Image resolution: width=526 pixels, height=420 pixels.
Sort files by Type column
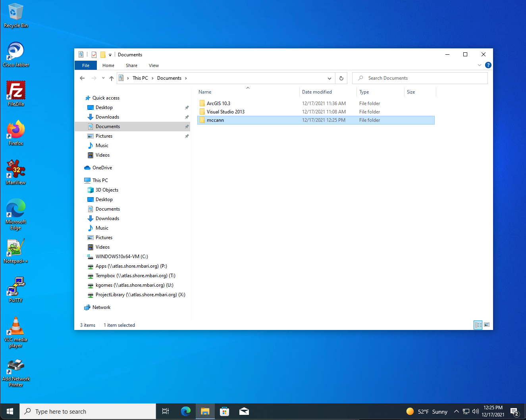(380, 92)
